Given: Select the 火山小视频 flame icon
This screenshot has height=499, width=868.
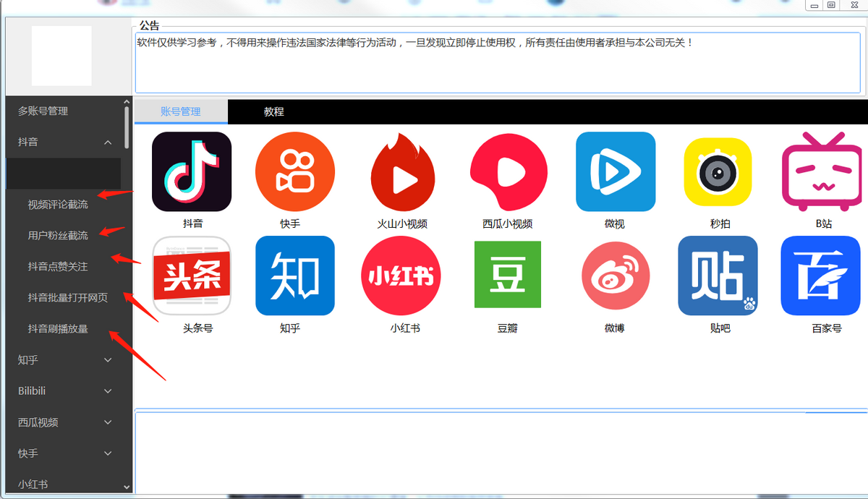Looking at the screenshot, I should tap(402, 171).
